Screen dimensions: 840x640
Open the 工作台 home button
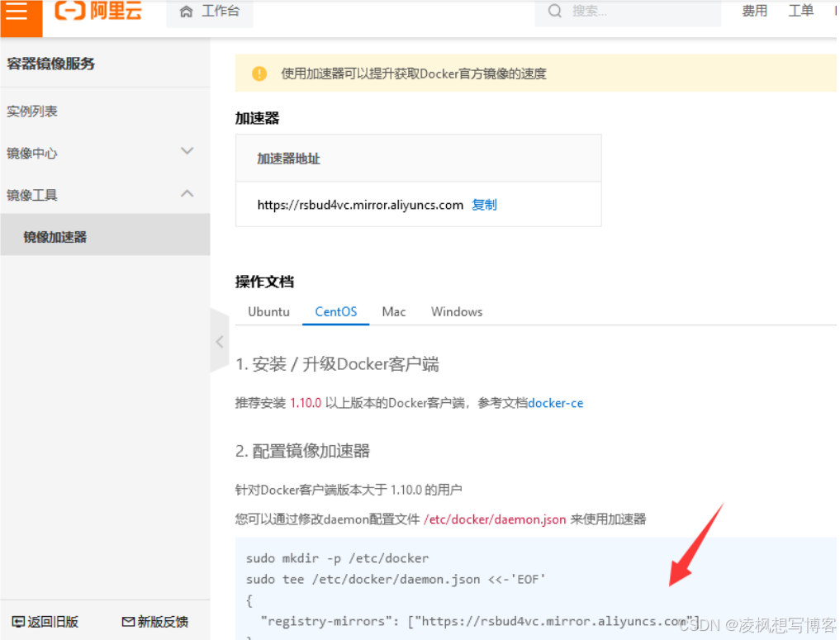pos(210,12)
